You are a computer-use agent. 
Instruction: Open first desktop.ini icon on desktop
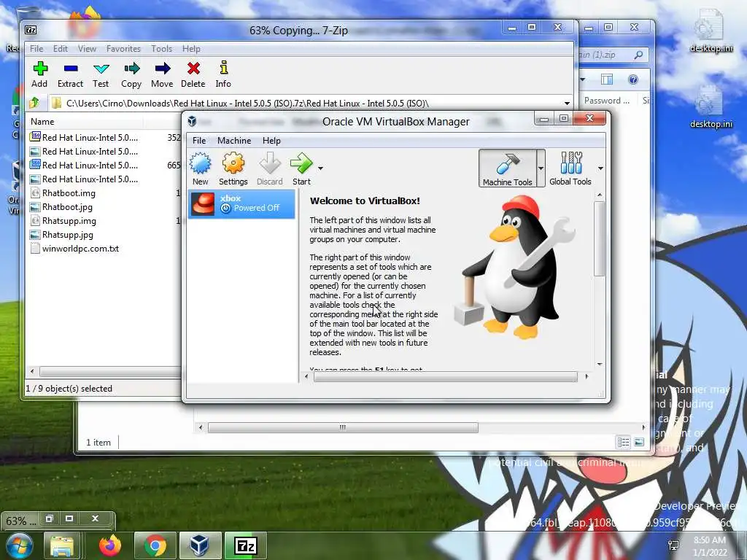711,31
